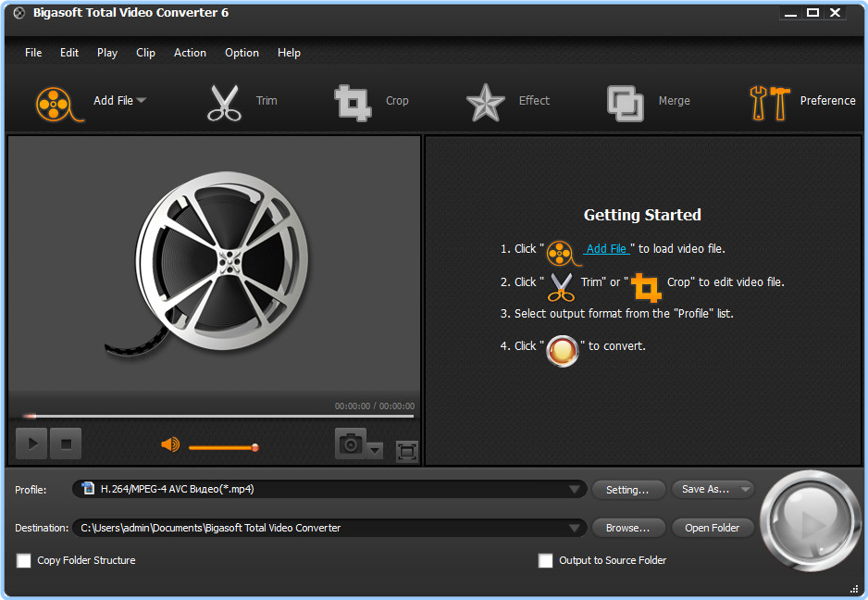
Task: Minimize the Bigasoft window
Action: point(790,13)
